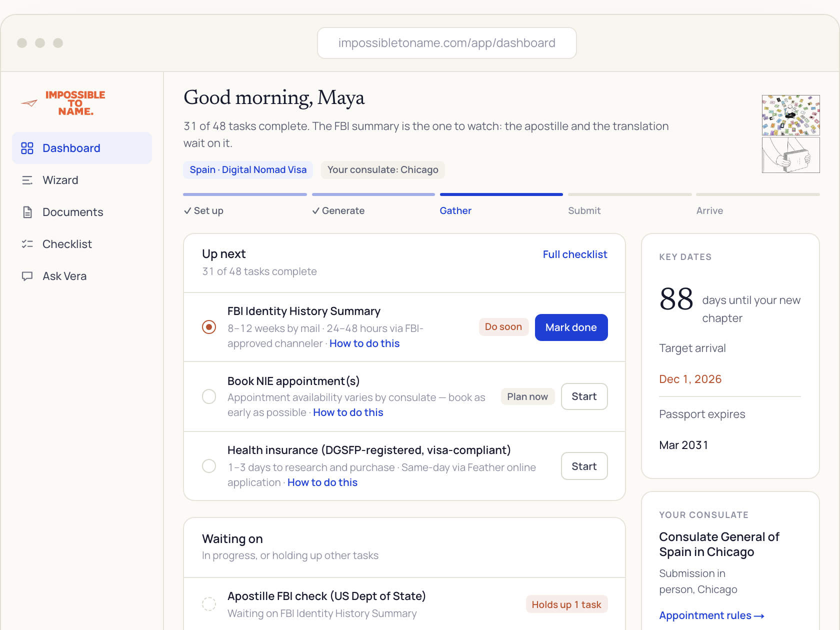This screenshot has width=840, height=630.
Task: Open How to do this for FBI summary
Action: coord(364,343)
